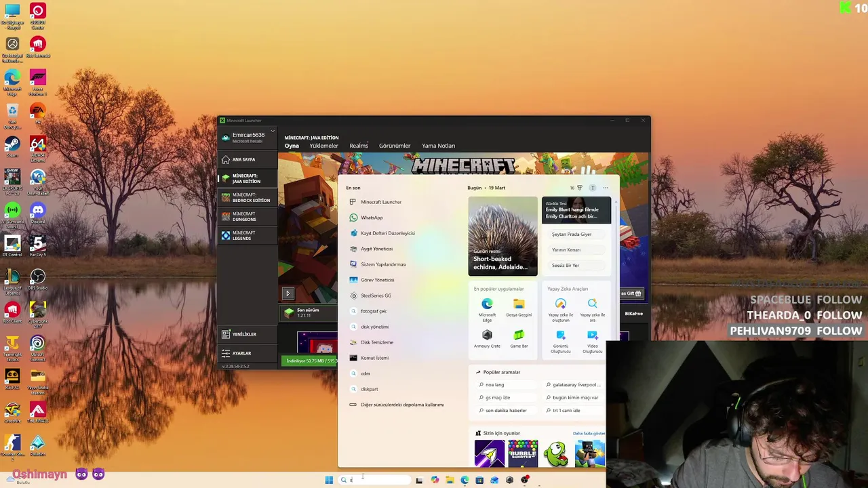Click 'Daha fazla göster' games link

click(589, 433)
